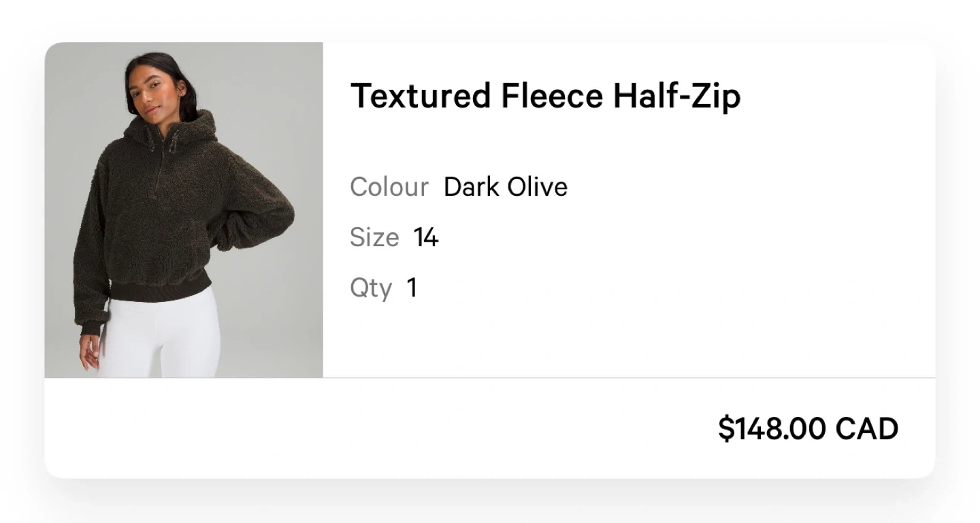Viewport: 980px width, 523px height.
Task: Click the CAD currency code
Action: [x=867, y=428]
